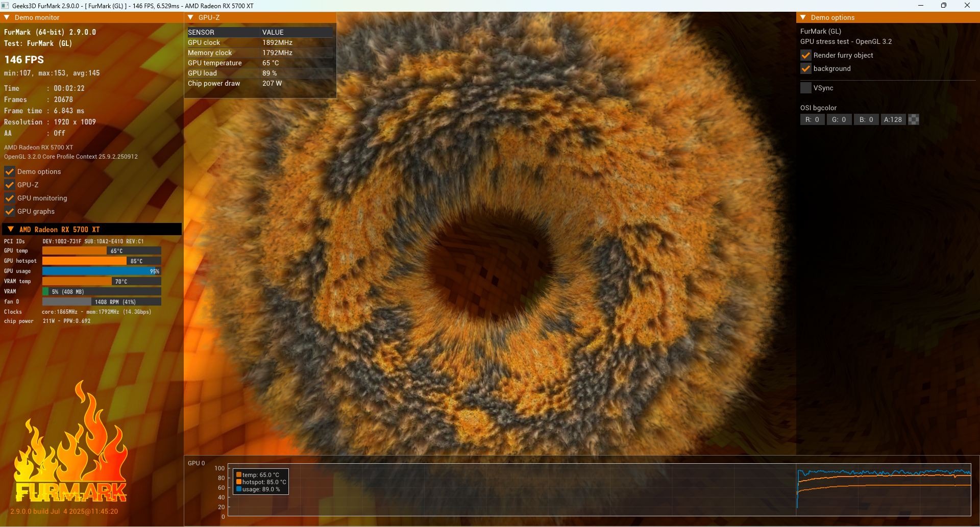This screenshot has height=527, width=980.
Task: Uncheck Render furry object
Action: pyautogui.click(x=806, y=55)
